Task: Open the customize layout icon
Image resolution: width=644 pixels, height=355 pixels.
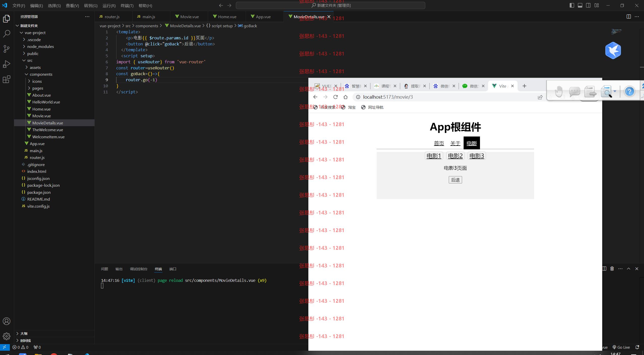Action: [597, 5]
